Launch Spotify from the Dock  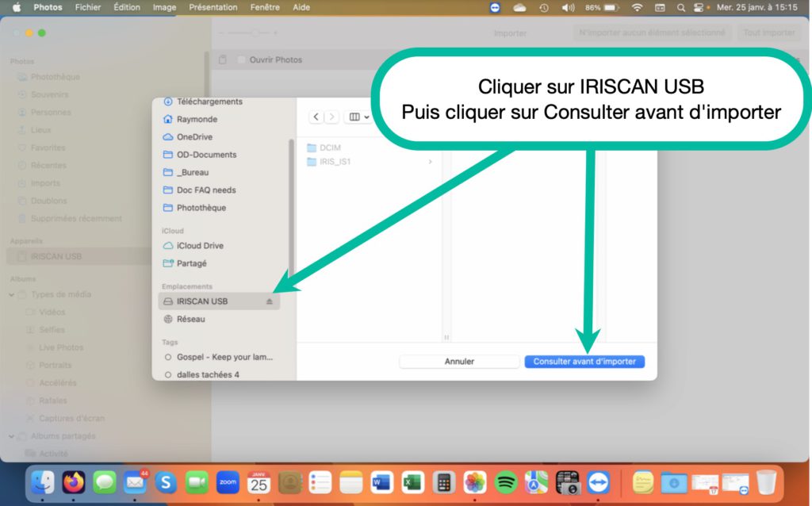506,481
